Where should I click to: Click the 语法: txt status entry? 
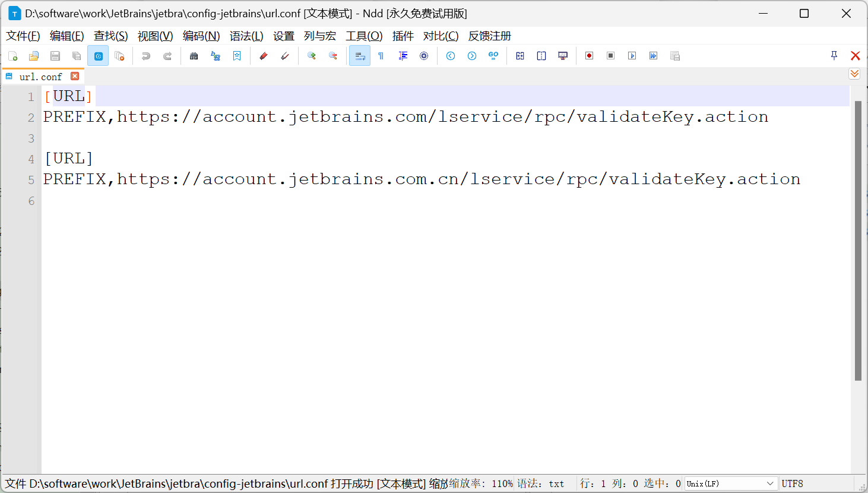click(x=540, y=483)
